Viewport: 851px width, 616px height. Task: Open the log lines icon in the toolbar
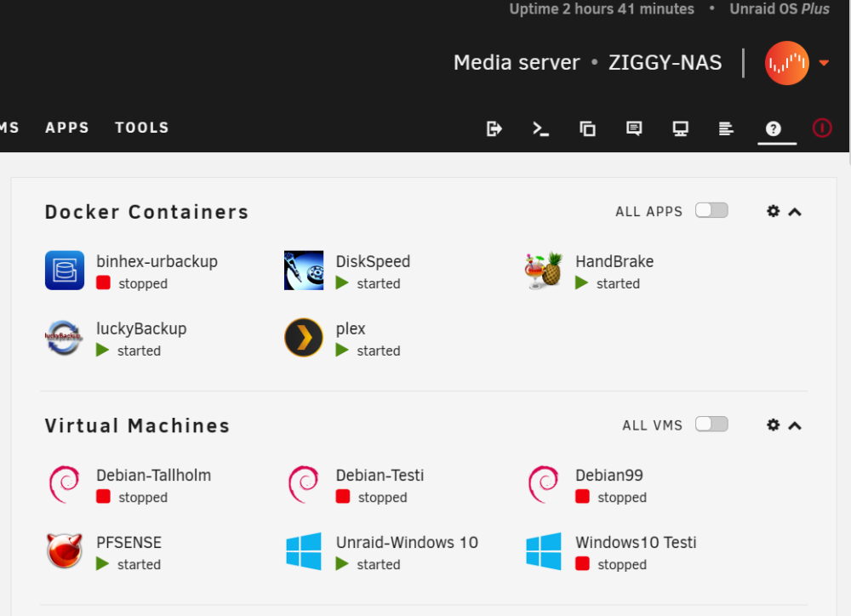click(726, 128)
